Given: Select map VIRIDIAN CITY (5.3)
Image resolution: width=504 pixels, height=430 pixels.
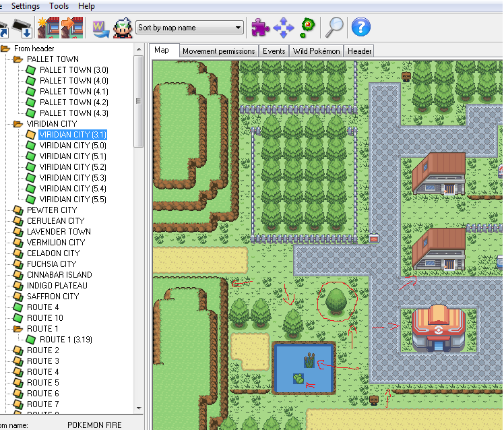Looking at the screenshot, I should 73,178.
